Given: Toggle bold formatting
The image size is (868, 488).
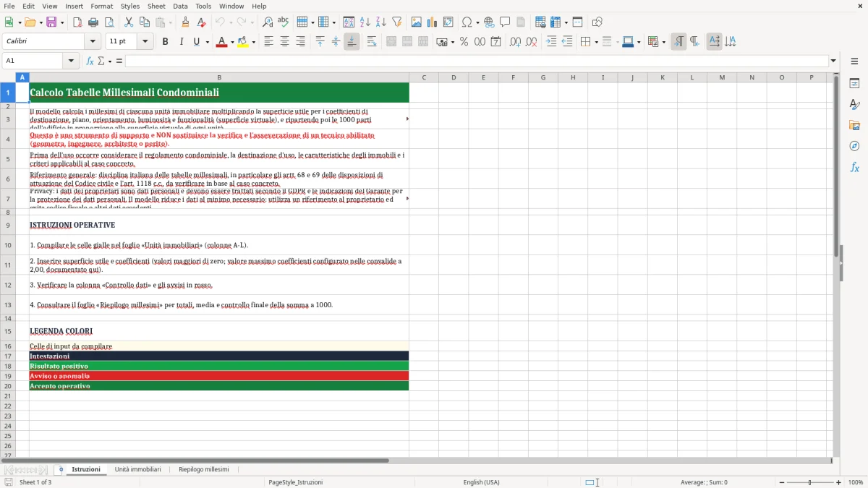Looking at the screenshot, I should point(165,42).
